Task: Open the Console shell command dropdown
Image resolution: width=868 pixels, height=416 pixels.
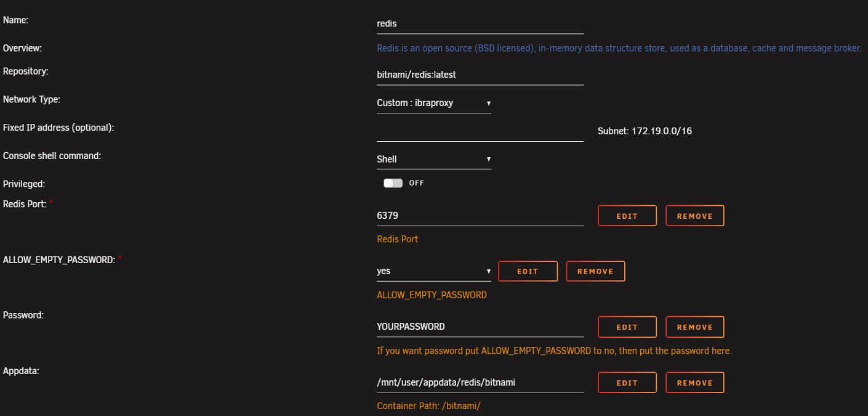Action: (x=434, y=159)
